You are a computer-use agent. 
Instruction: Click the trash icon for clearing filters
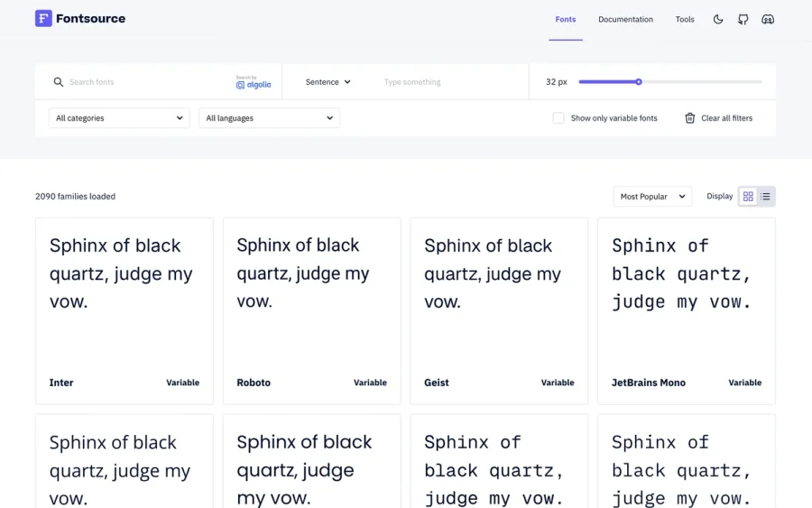tap(690, 118)
